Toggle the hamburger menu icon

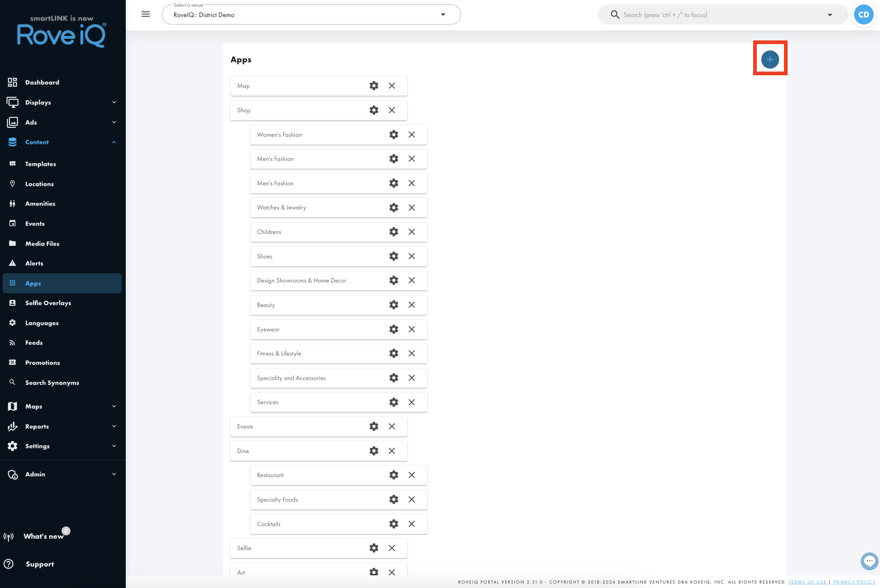(145, 14)
